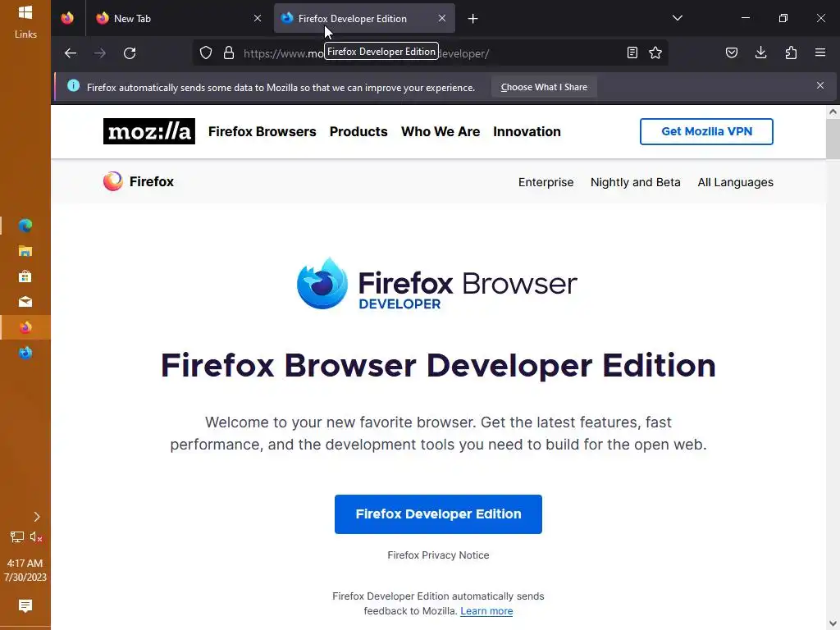This screenshot has height=630, width=840.
Task: Open the extensions menu
Action: click(791, 52)
